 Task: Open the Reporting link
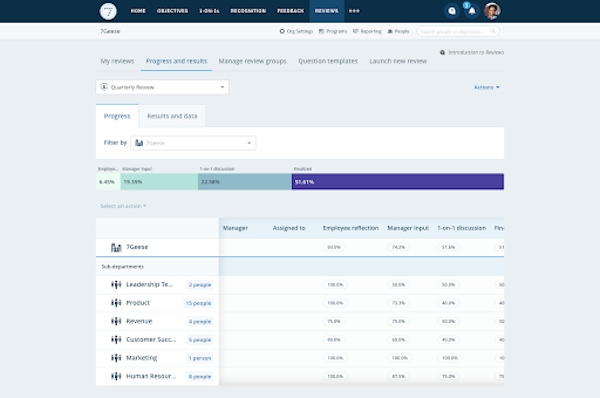367,31
